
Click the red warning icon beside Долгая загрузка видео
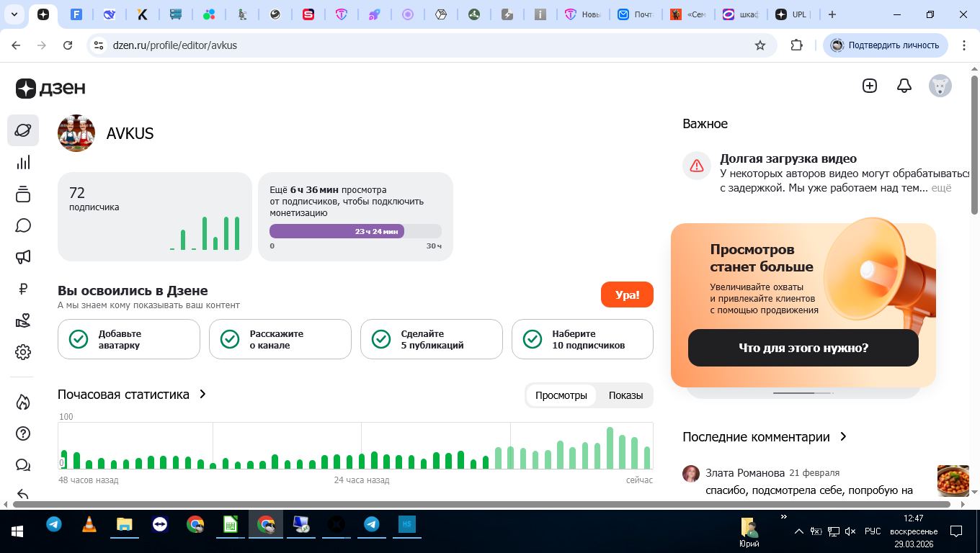click(x=696, y=166)
